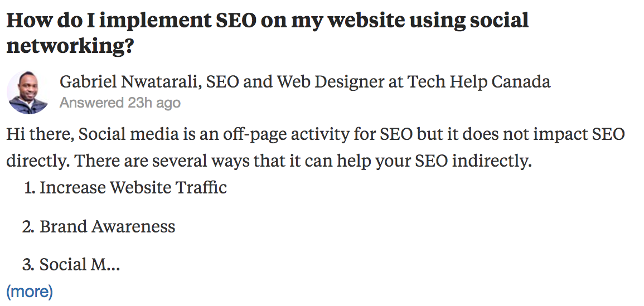Select the "Brand Awareness" list item
This screenshot has width=644, height=306.
tap(107, 226)
